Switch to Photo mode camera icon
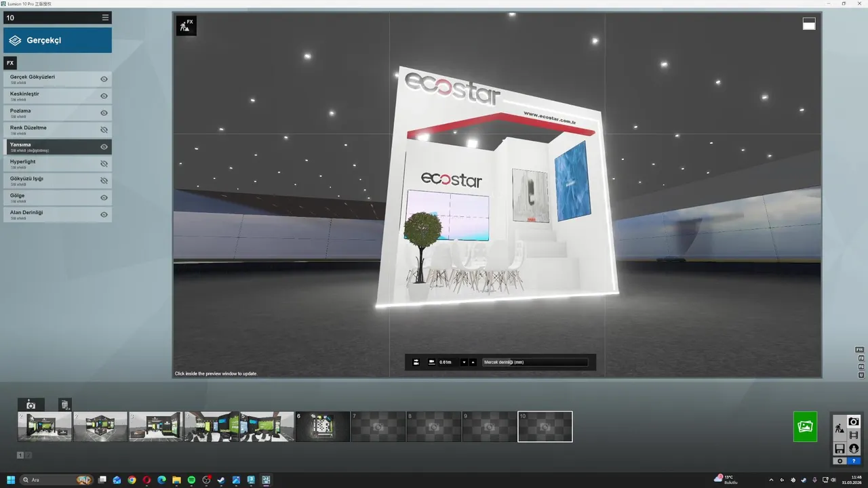The image size is (868, 488). click(x=854, y=421)
